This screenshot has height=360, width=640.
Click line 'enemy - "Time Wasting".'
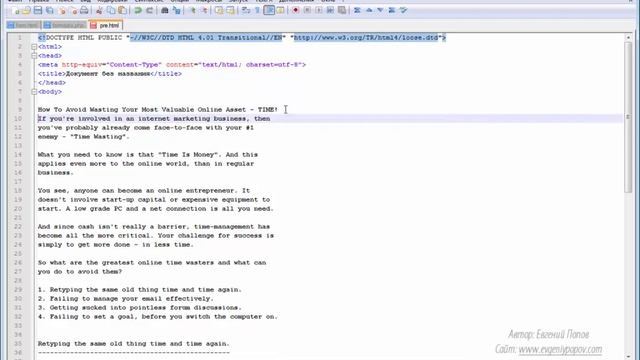tap(84, 137)
